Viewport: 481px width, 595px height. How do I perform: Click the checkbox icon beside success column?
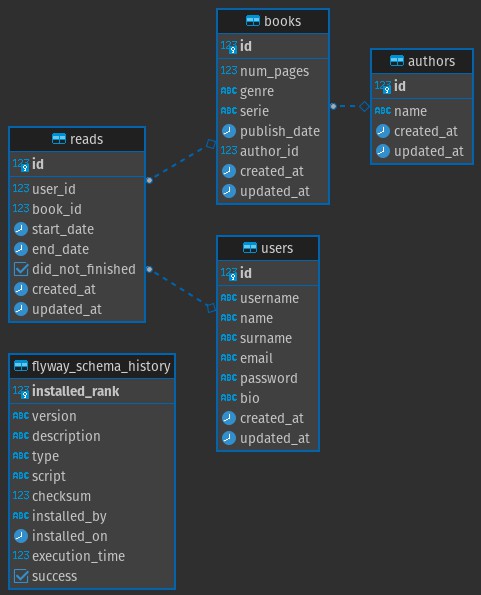click(x=21, y=576)
